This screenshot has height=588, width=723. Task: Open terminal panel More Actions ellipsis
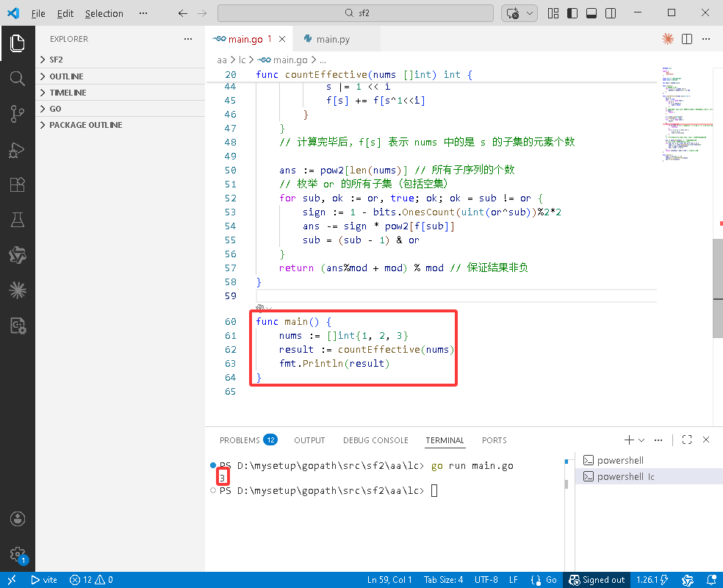[x=658, y=440]
